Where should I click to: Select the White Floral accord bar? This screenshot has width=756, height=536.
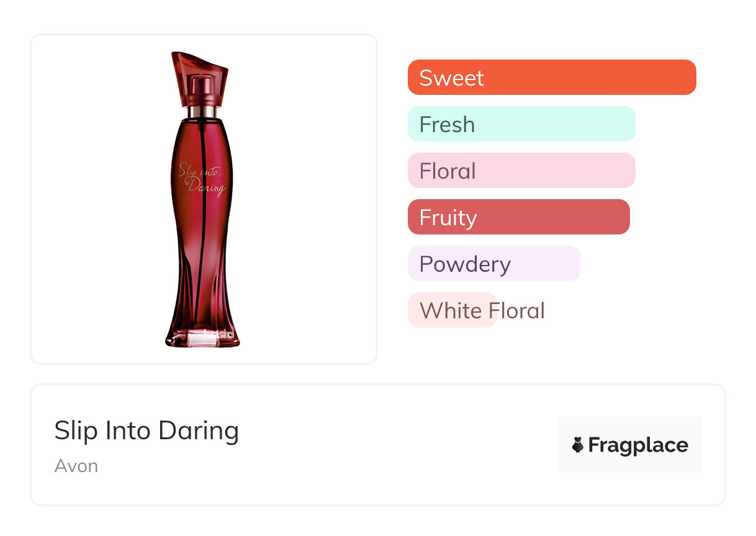coord(452,310)
